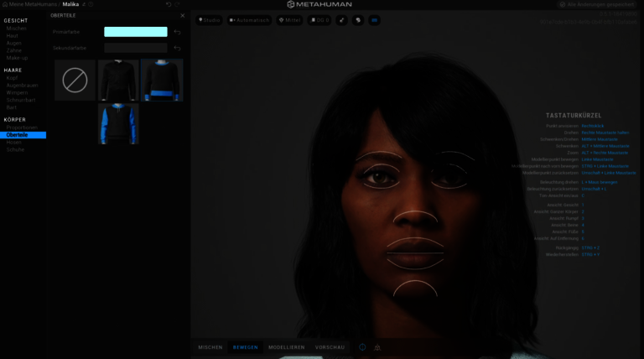Image resolution: width=644 pixels, height=359 pixels.
Task: Click the Gesicht section header
Action: [16, 20]
